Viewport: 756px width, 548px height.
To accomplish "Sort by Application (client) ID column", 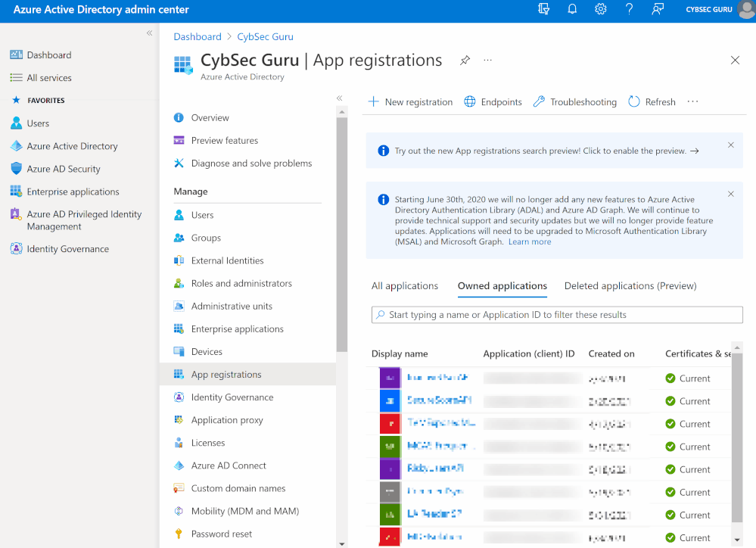I will pos(529,353).
